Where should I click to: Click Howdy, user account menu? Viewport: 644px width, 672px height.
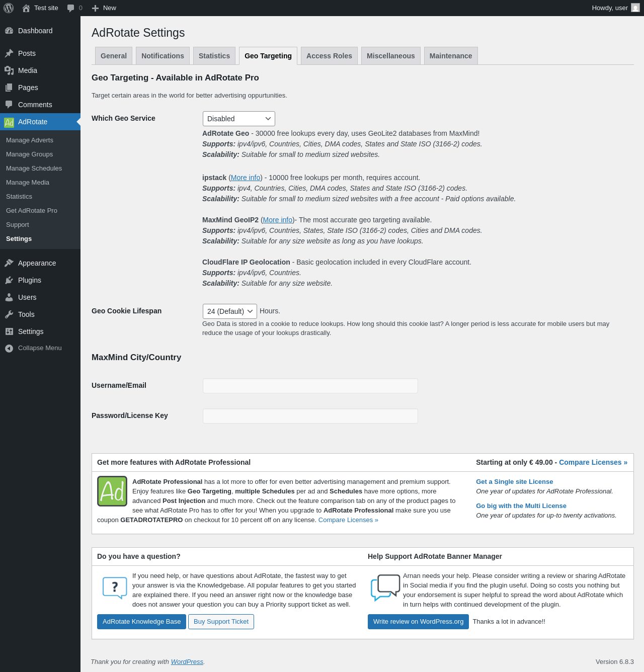pos(616,8)
